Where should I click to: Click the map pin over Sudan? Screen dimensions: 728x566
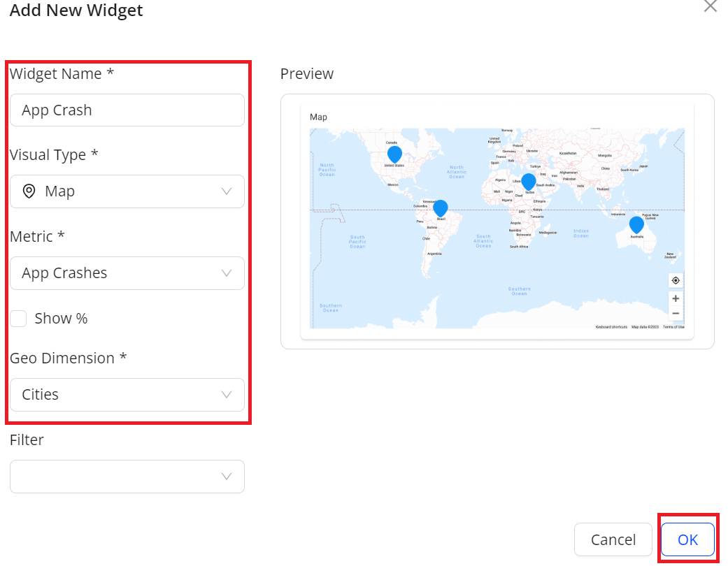pos(528,182)
